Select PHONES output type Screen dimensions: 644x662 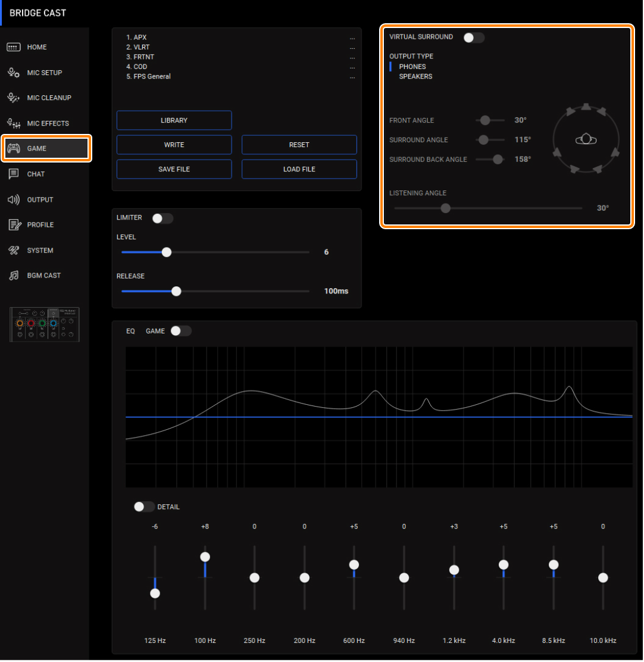pos(412,67)
